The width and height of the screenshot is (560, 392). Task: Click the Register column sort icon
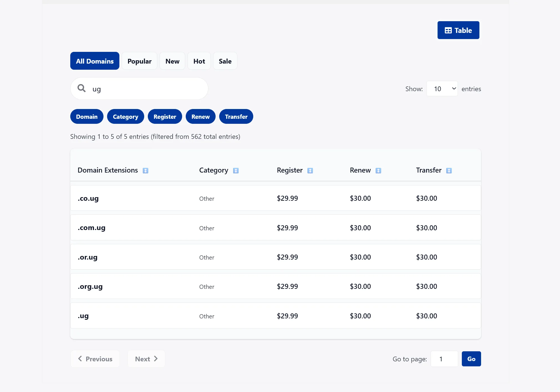coord(310,171)
